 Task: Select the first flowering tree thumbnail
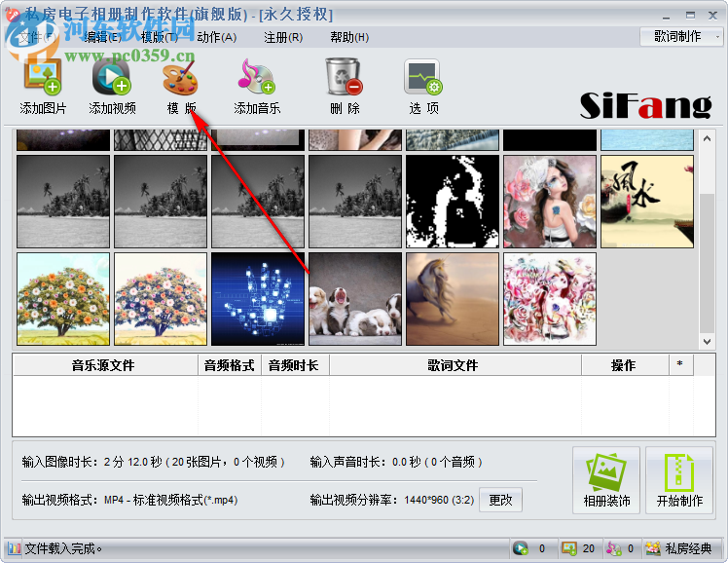(x=63, y=299)
